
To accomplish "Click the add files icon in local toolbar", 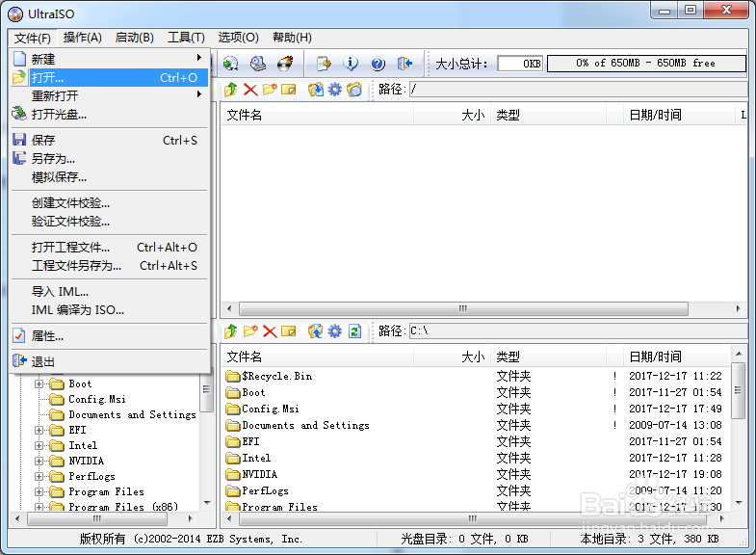I will click(x=316, y=331).
